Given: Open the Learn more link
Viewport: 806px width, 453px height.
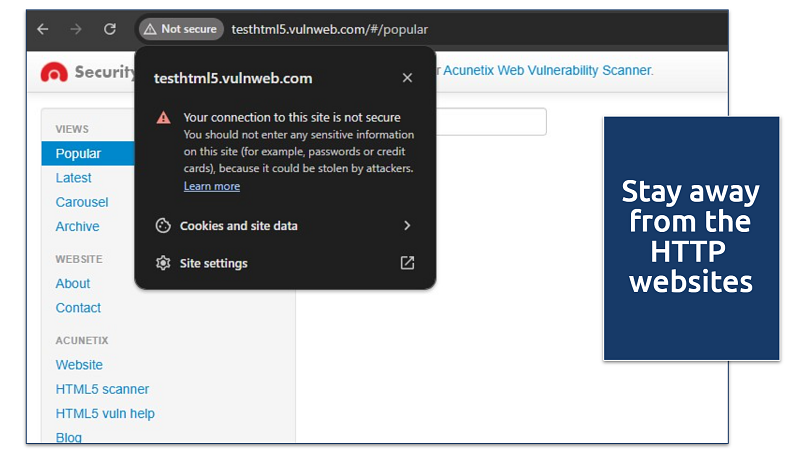Looking at the screenshot, I should [x=211, y=186].
